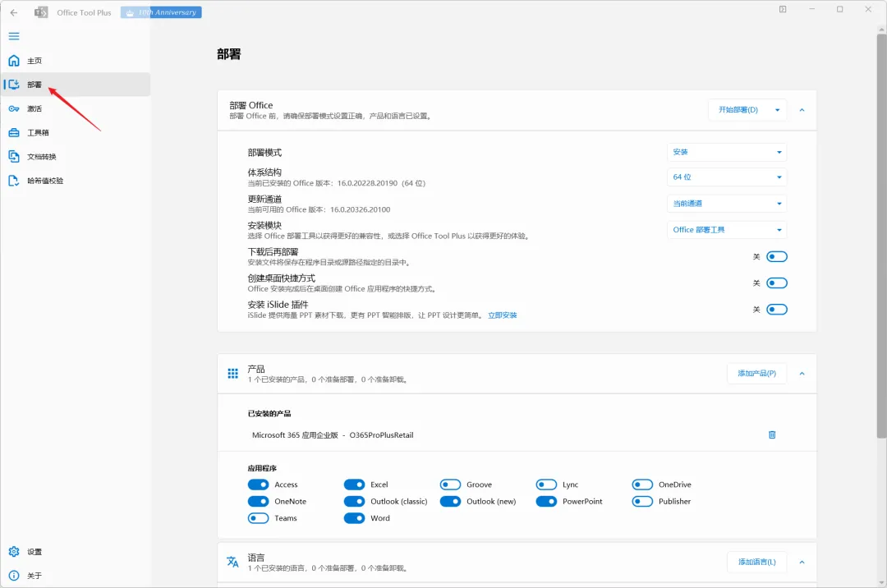The image size is (887, 588).
Task: Toggle the PowerPoint application switch
Action: pyautogui.click(x=546, y=502)
